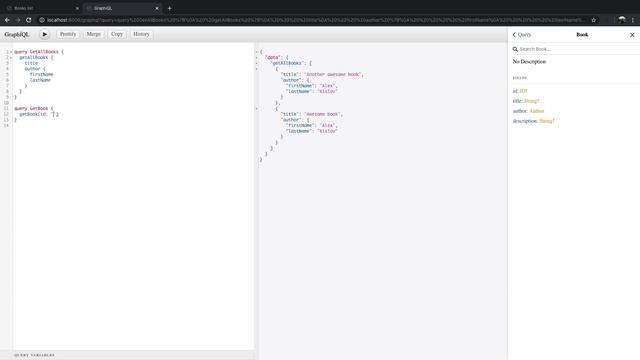Open the ID! type link
This screenshot has height=360, width=640.
click(x=523, y=91)
